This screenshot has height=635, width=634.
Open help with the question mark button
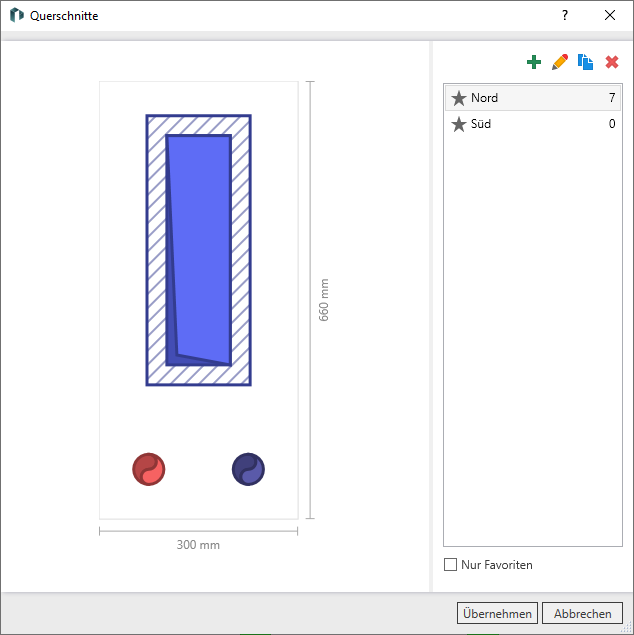point(565,15)
